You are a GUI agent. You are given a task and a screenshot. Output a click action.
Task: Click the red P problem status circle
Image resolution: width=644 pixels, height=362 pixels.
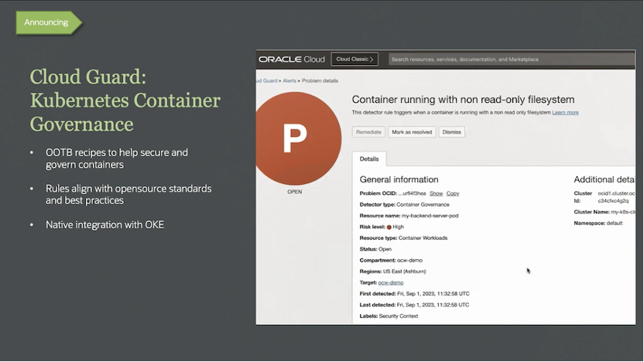click(x=298, y=138)
